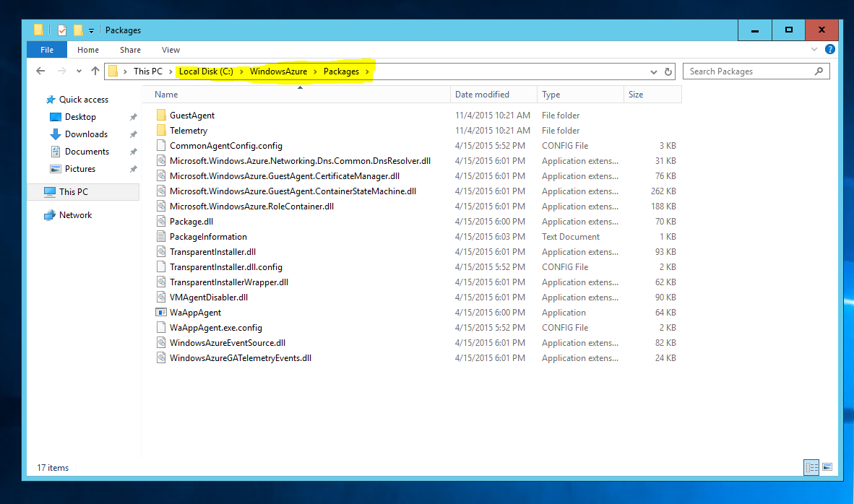The image size is (854, 504).
Task: Click the address bar folder icon
Action: tap(113, 71)
